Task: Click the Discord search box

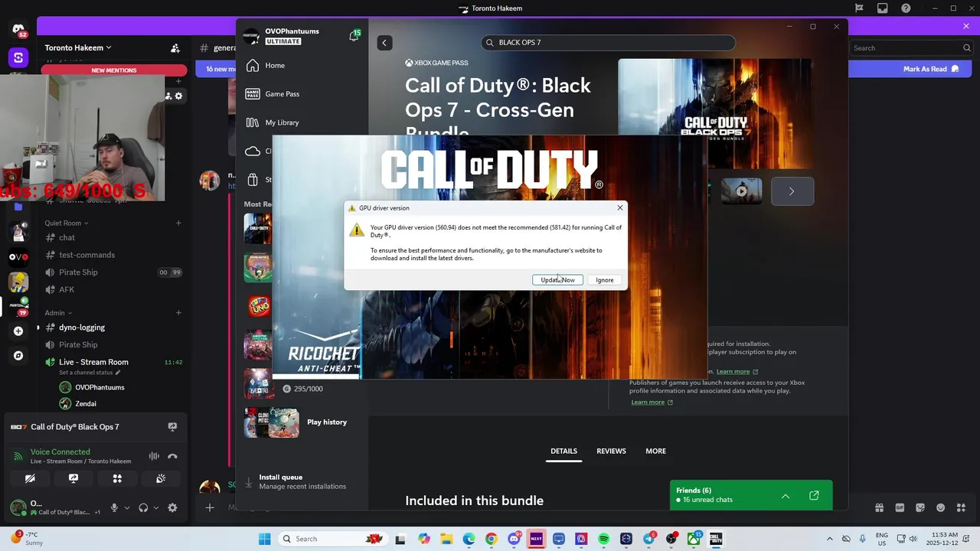Action: coord(911,48)
